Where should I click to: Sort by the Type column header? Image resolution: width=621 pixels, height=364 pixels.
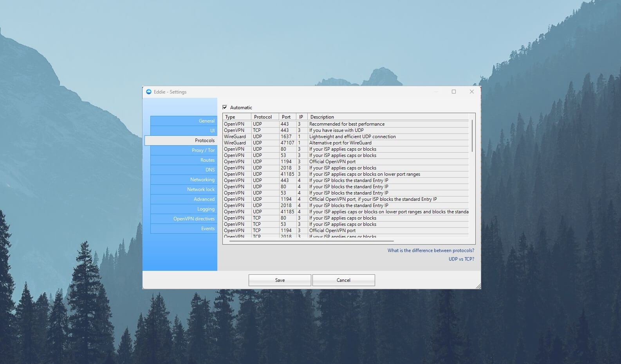pyautogui.click(x=237, y=117)
